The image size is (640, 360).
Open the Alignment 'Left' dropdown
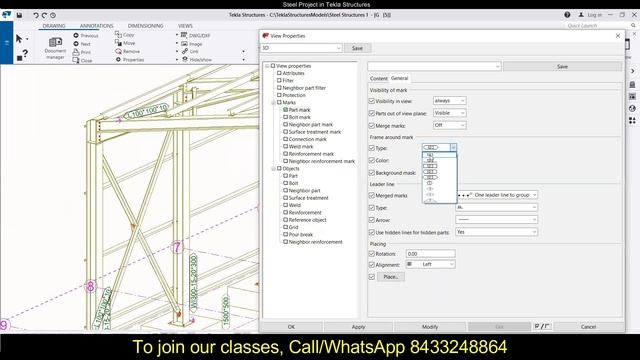(x=431, y=264)
